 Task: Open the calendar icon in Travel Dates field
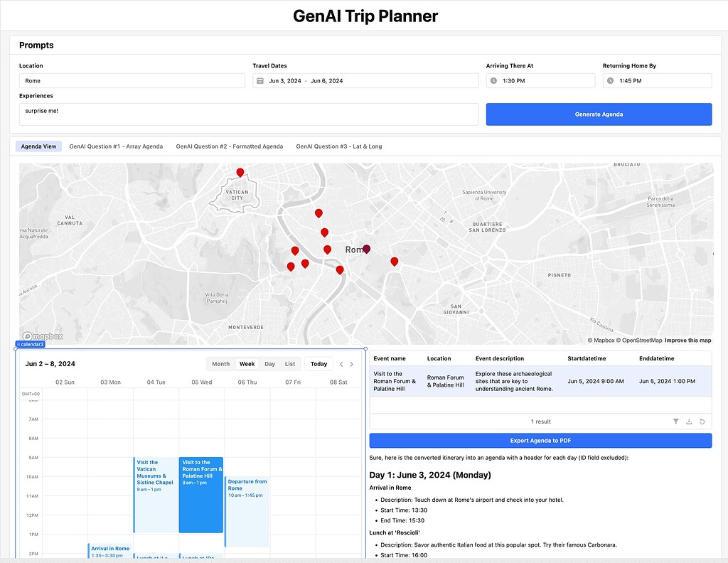(x=260, y=80)
